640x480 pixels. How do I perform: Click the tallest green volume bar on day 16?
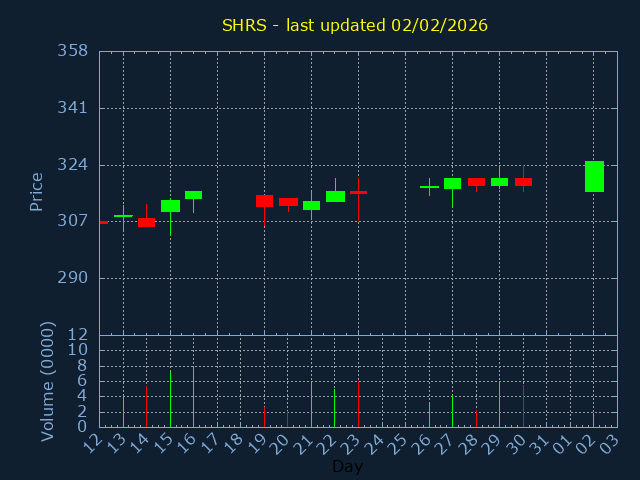pyautogui.click(x=193, y=397)
